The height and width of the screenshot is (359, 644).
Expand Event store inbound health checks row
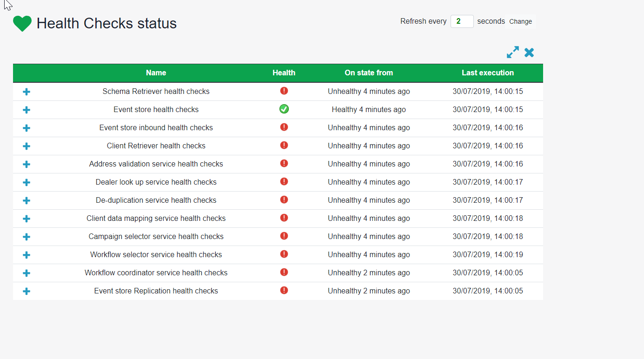[x=26, y=128]
